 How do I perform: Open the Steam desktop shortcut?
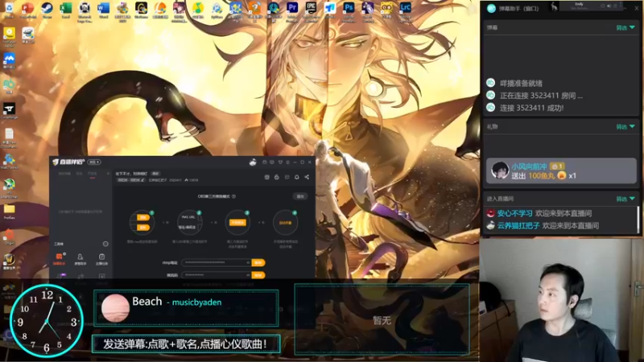coord(47,9)
